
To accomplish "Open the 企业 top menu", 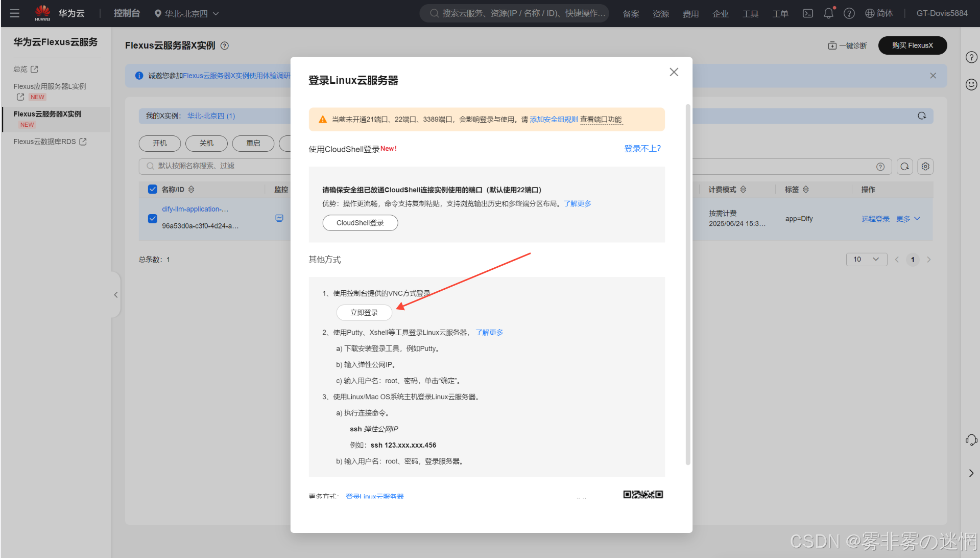I will (x=721, y=14).
